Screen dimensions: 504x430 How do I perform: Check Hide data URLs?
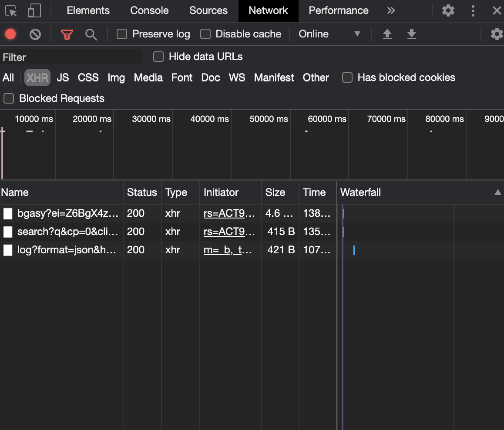coord(158,57)
